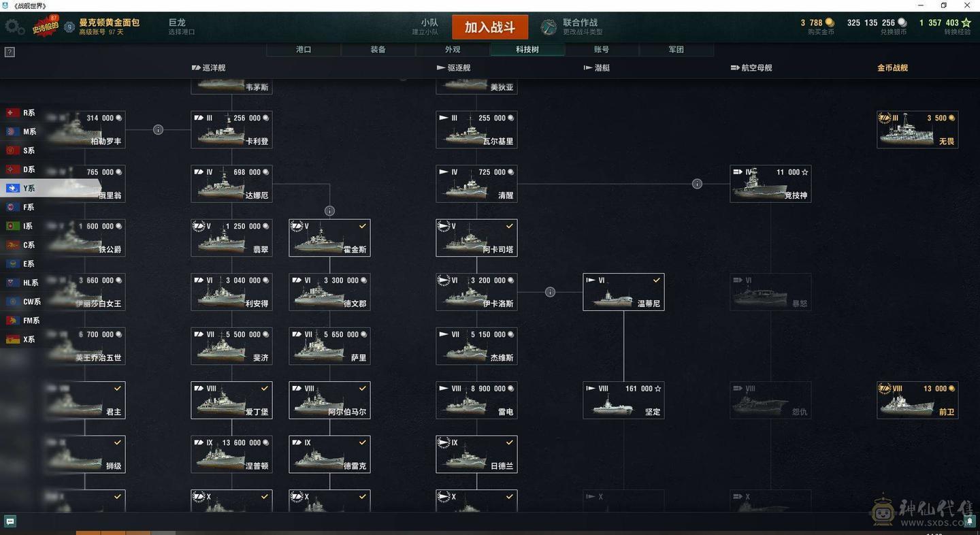
Task: Click the 潜艇 column header
Action: pyautogui.click(x=597, y=68)
